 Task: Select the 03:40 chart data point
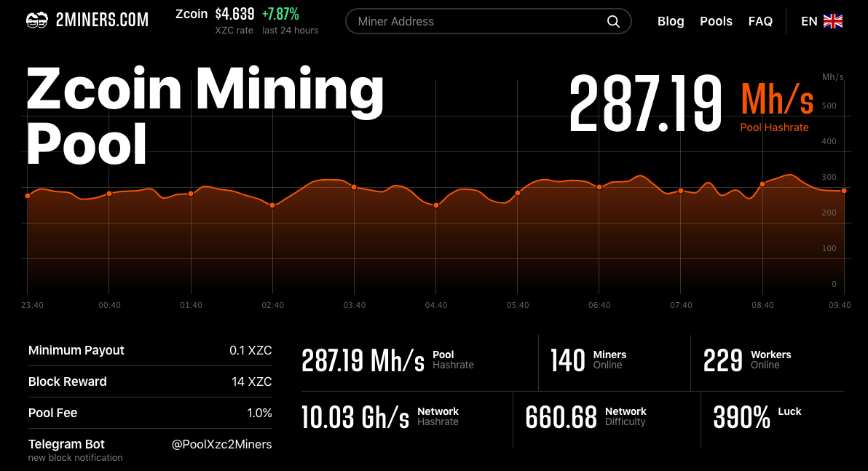point(354,187)
